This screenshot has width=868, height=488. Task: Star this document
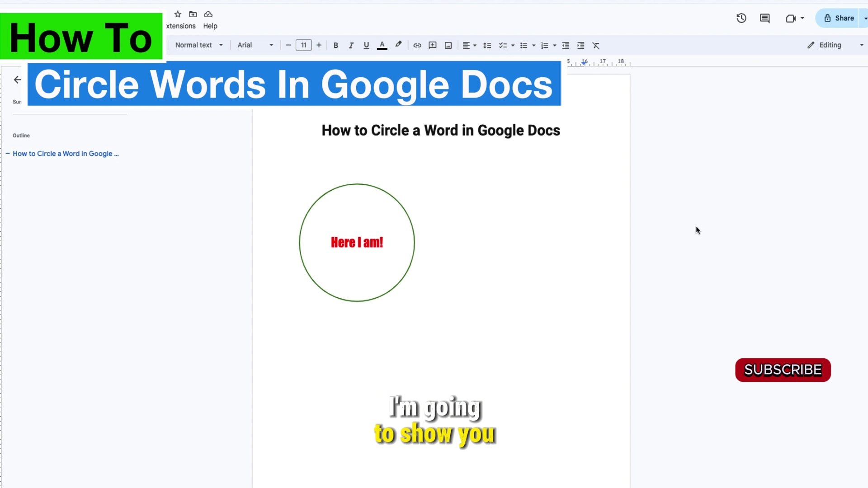(x=178, y=14)
